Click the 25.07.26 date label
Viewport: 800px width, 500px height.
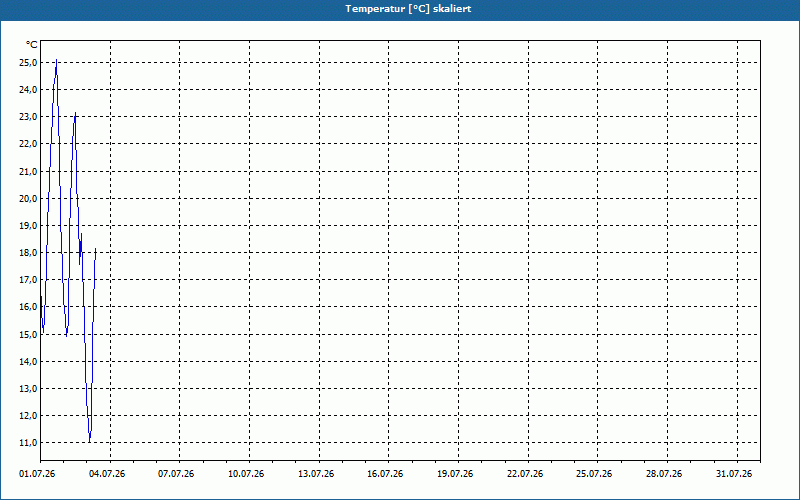click(x=594, y=474)
